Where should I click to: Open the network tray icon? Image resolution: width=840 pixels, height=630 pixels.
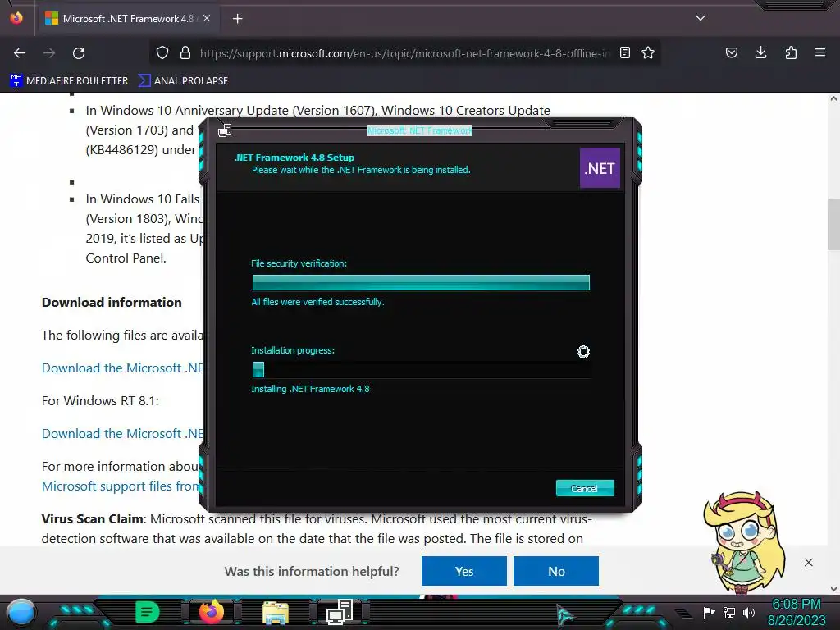tap(729, 612)
